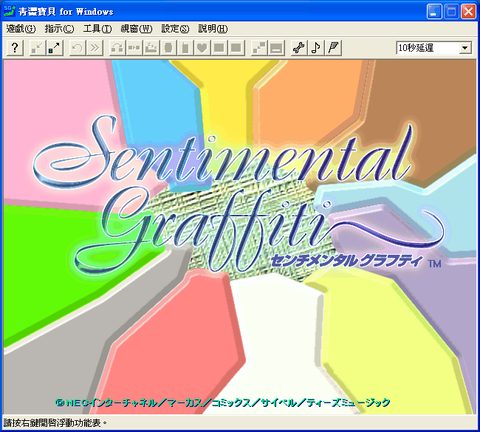Open the 遊戲(G) menu

tap(21, 29)
